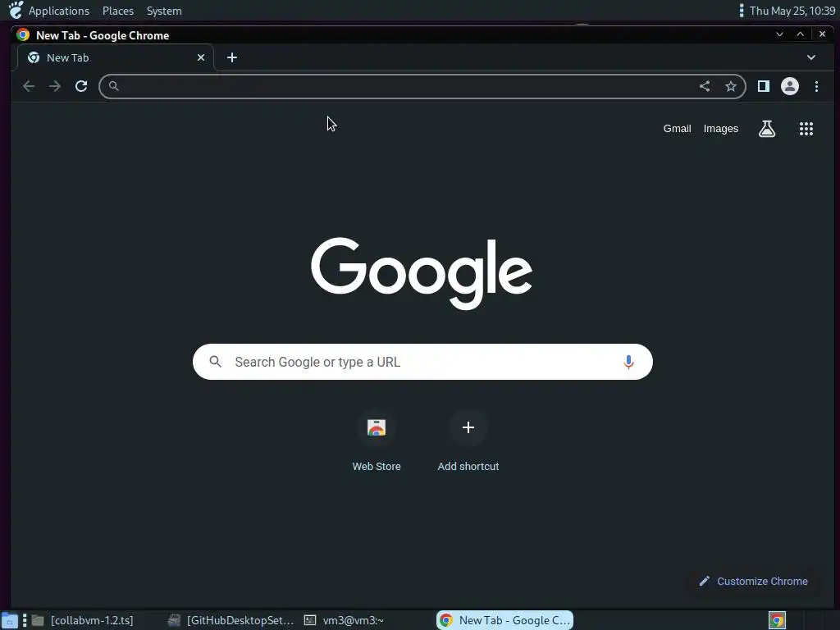Open the side panel icon

(764, 86)
